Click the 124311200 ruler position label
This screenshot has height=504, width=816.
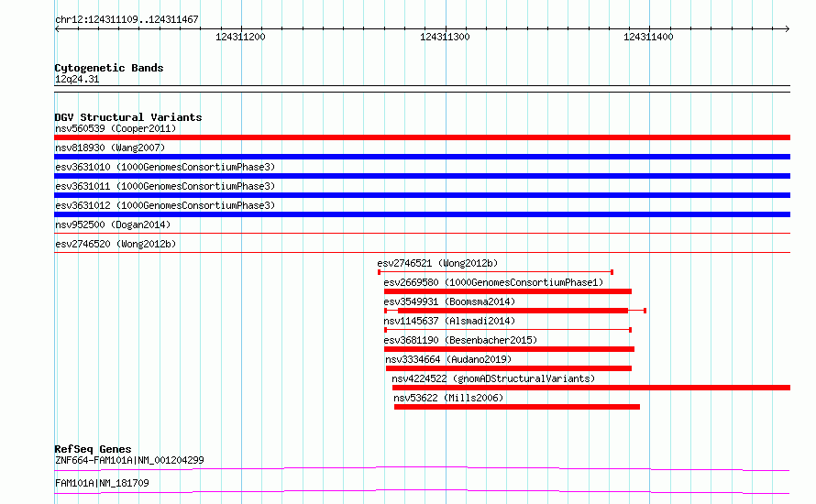point(240,37)
